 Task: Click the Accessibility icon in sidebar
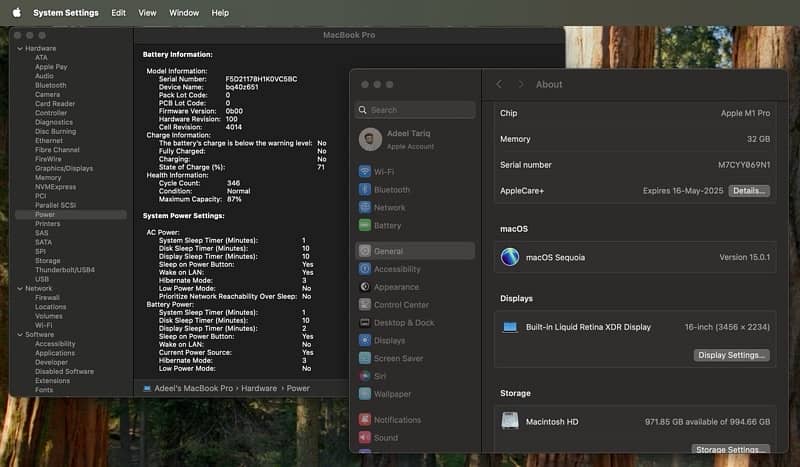[x=365, y=269]
